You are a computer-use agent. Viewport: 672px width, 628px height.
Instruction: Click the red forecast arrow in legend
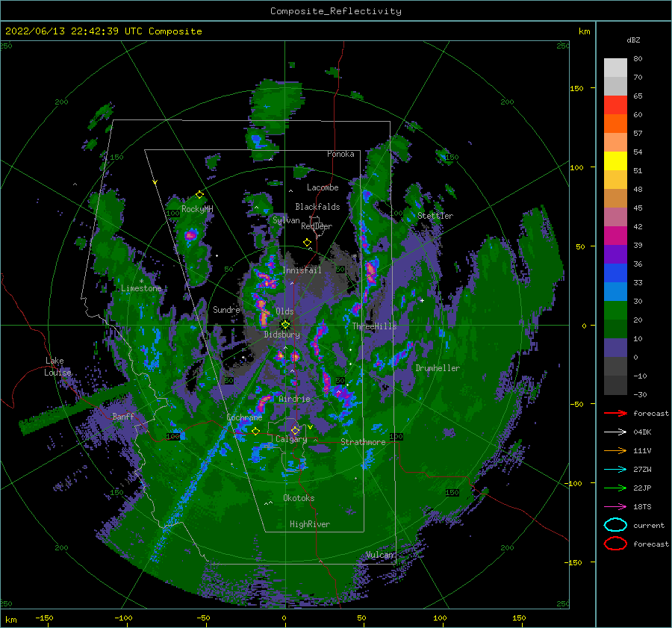pyautogui.click(x=615, y=413)
